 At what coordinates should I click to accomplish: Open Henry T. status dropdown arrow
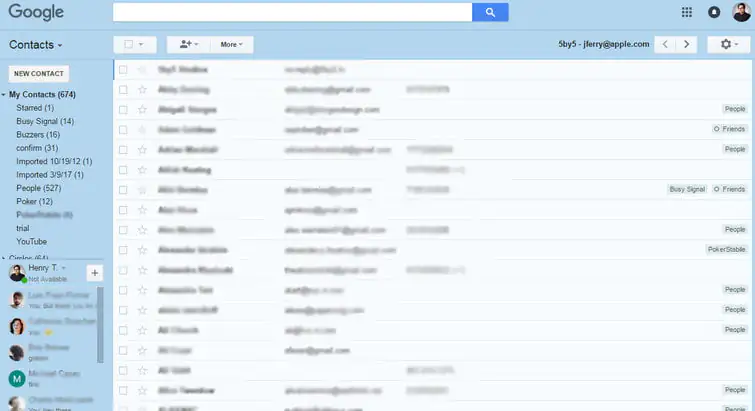tap(64, 268)
